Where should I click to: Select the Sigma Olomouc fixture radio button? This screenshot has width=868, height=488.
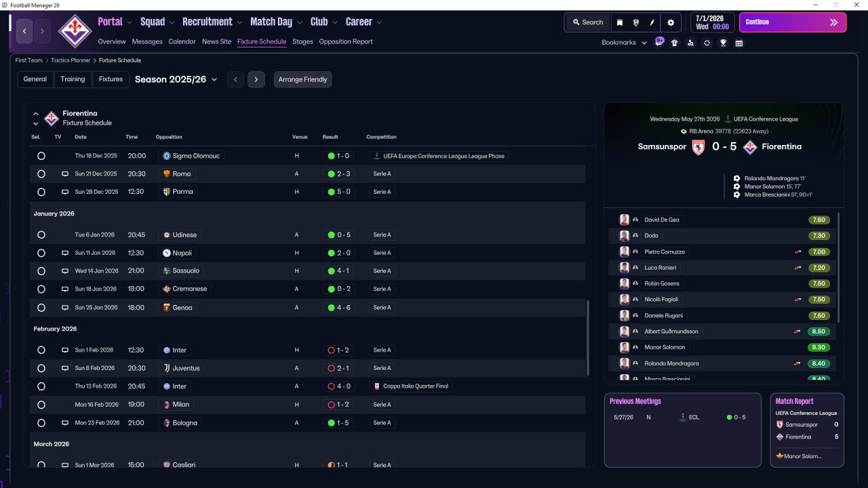[x=41, y=156]
